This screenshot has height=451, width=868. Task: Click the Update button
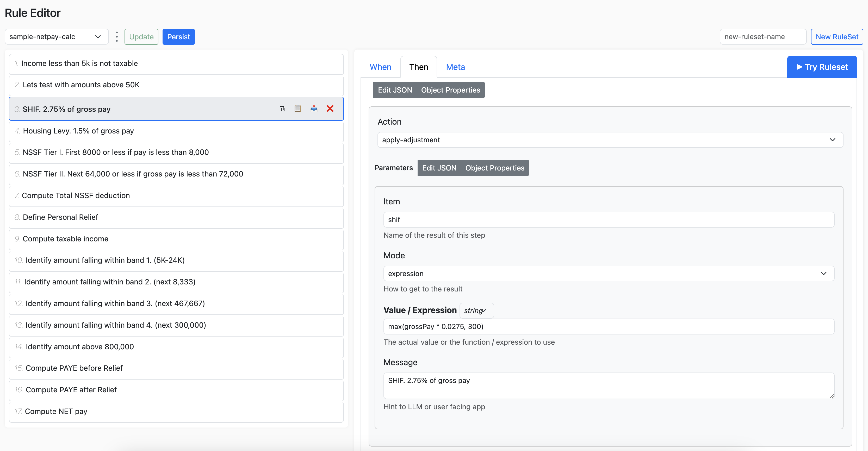coord(141,37)
